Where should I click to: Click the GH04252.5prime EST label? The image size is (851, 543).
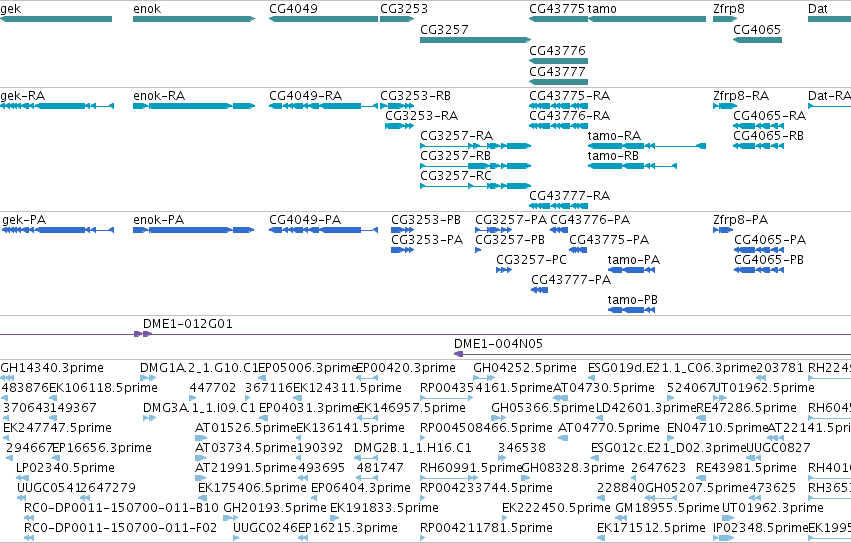coord(525,368)
